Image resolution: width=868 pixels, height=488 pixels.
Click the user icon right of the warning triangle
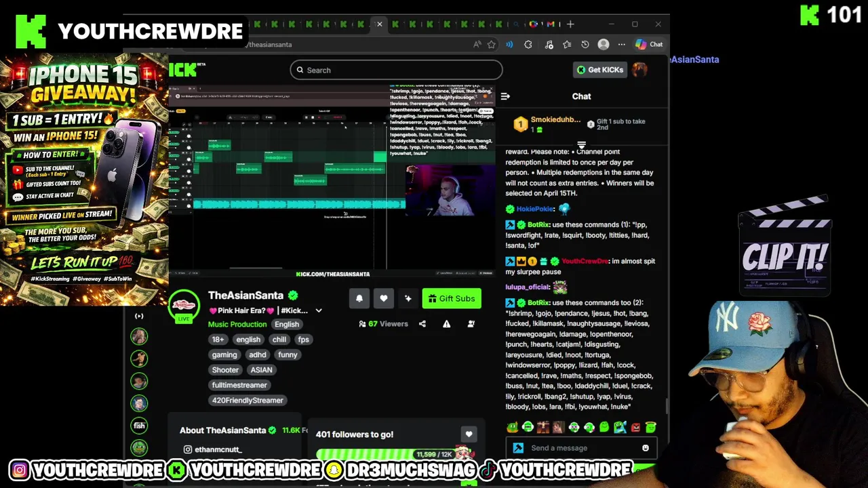[471, 324]
